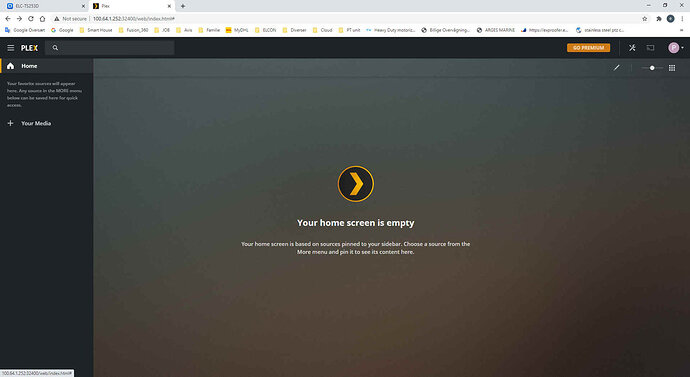Open stainless steel ptz bookmark

(600, 30)
